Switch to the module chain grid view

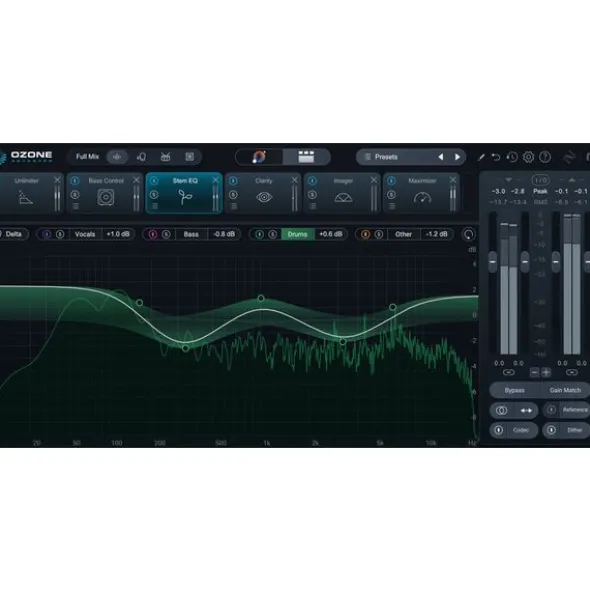(x=306, y=157)
